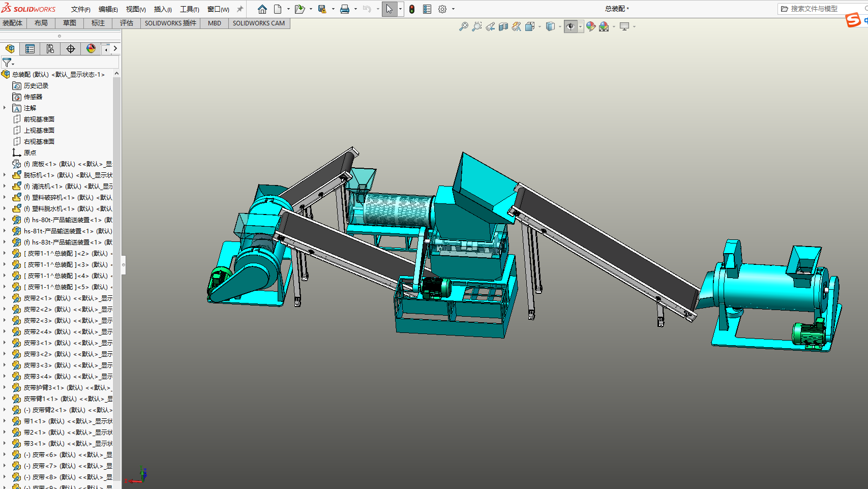This screenshot has width=868, height=489.
Task: Click Zoom to Area icon
Action: (476, 26)
